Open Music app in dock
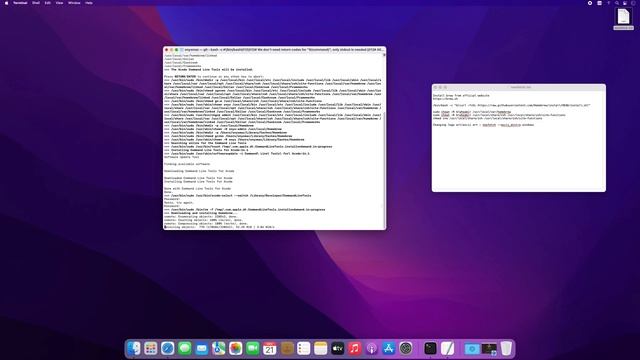The width and height of the screenshot is (640, 360). pos(355,349)
